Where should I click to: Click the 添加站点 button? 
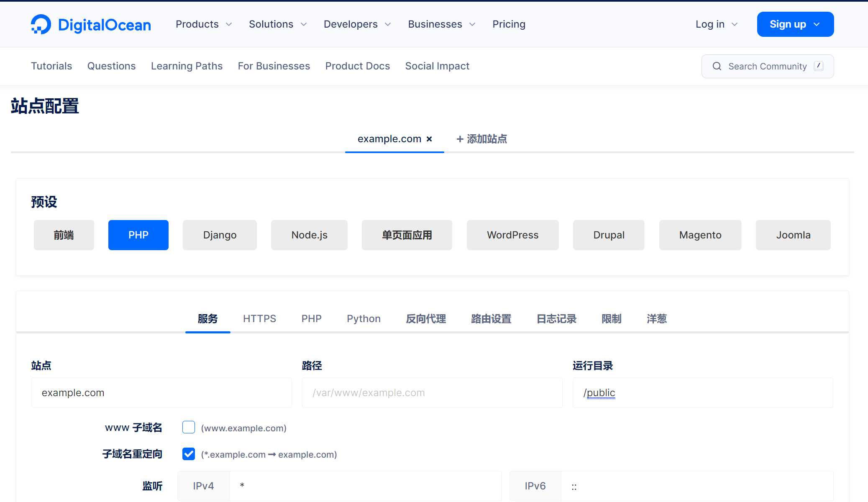point(482,139)
